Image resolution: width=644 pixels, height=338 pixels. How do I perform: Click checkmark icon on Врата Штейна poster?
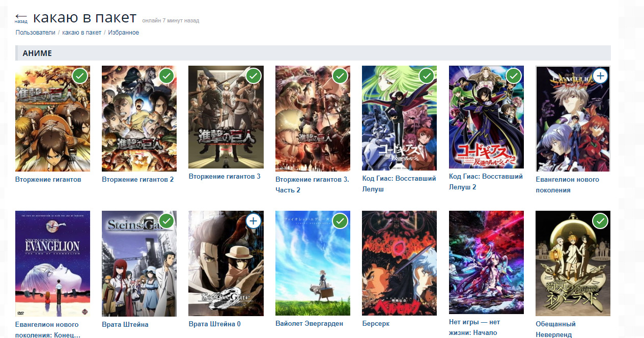(x=166, y=221)
